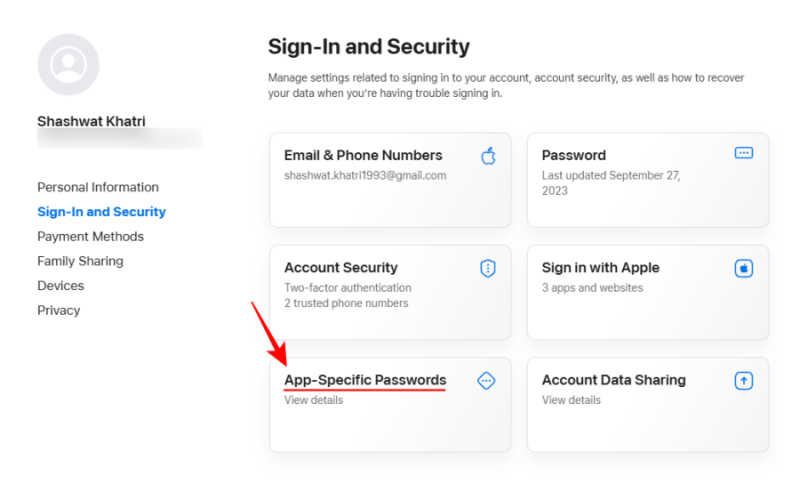Select Sign-In and Security sidebar item
800x484 pixels.
101,212
